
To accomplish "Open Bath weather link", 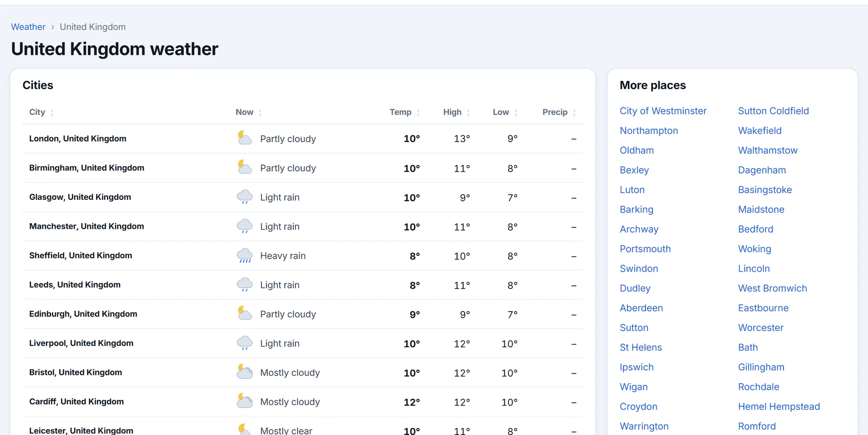I will (x=748, y=347).
